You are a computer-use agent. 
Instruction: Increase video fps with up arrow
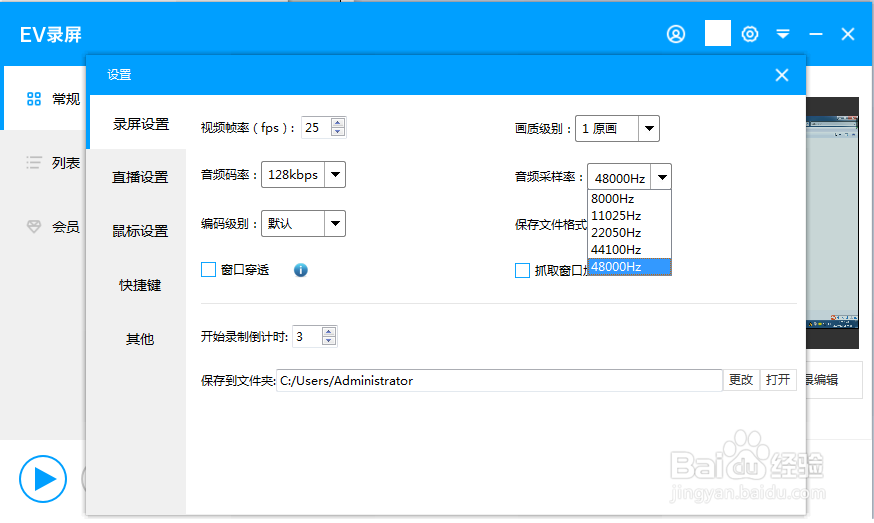(338, 123)
